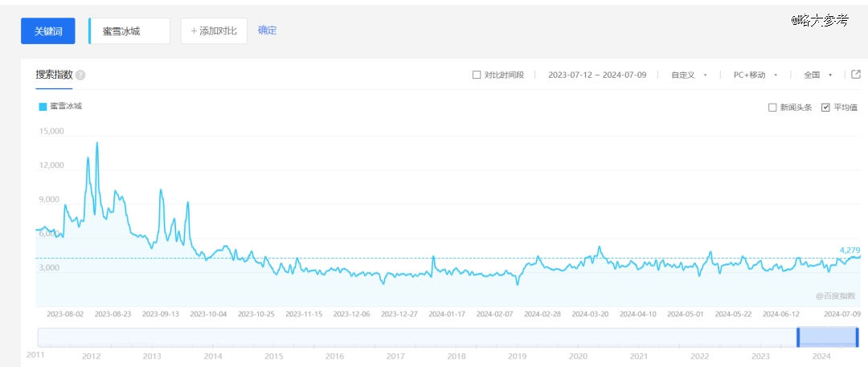Image resolution: width=868 pixels, height=367 pixels.
Task: Enable the 新闻头条 checkbox
Action: pyautogui.click(x=772, y=108)
